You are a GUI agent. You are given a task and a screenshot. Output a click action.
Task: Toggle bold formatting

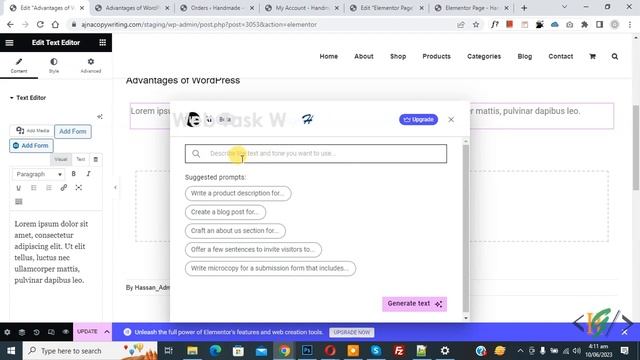(73, 174)
